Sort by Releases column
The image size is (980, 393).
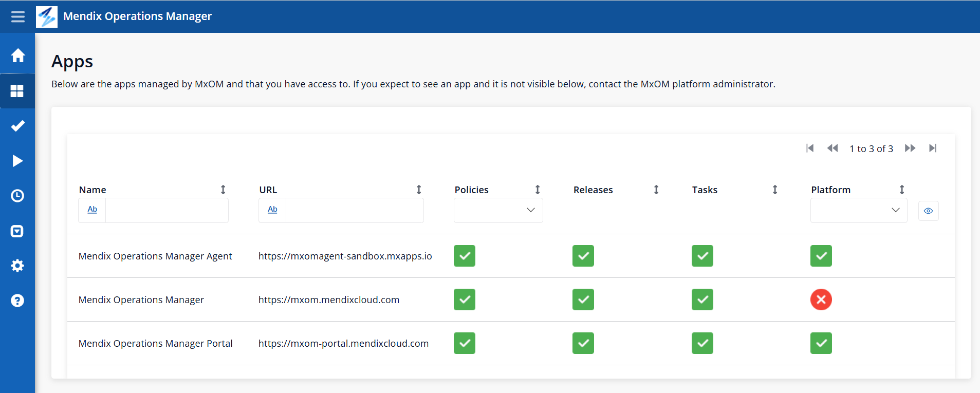coord(656,190)
